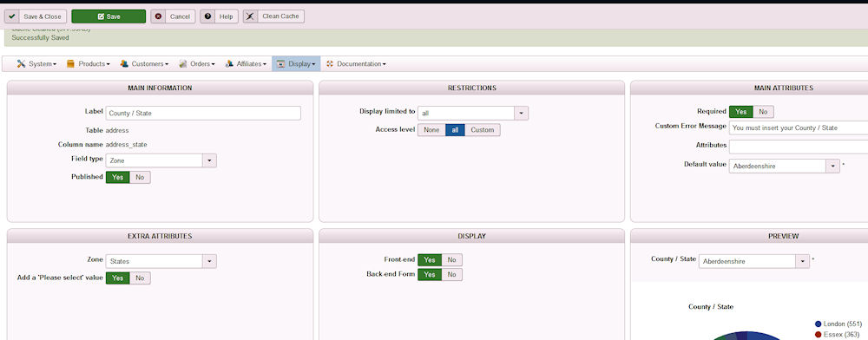Click the red Cancel icon
Image resolution: width=868 pixels, height=340 pixels.
[159, 16]
